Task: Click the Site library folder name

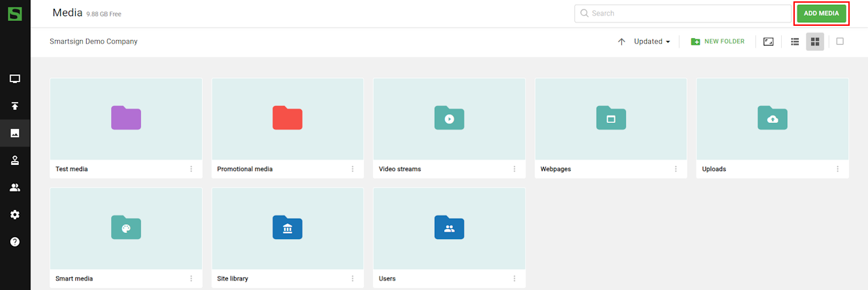Action: click(233, 278)
